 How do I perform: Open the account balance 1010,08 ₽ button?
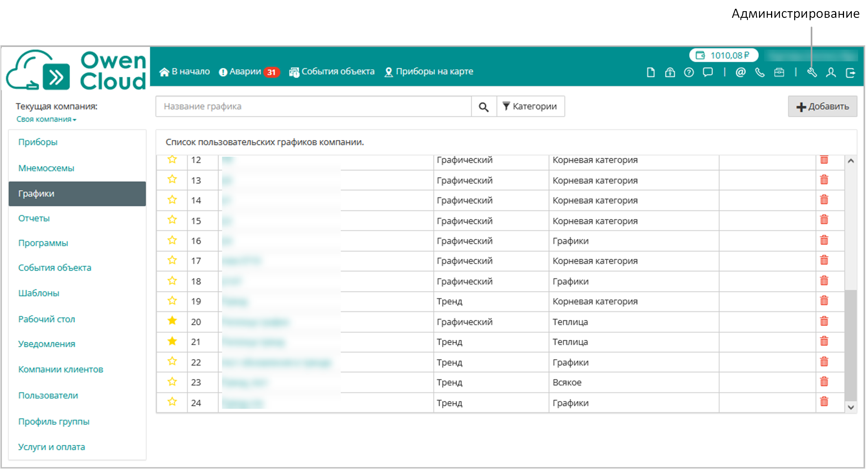pos(723,55)
